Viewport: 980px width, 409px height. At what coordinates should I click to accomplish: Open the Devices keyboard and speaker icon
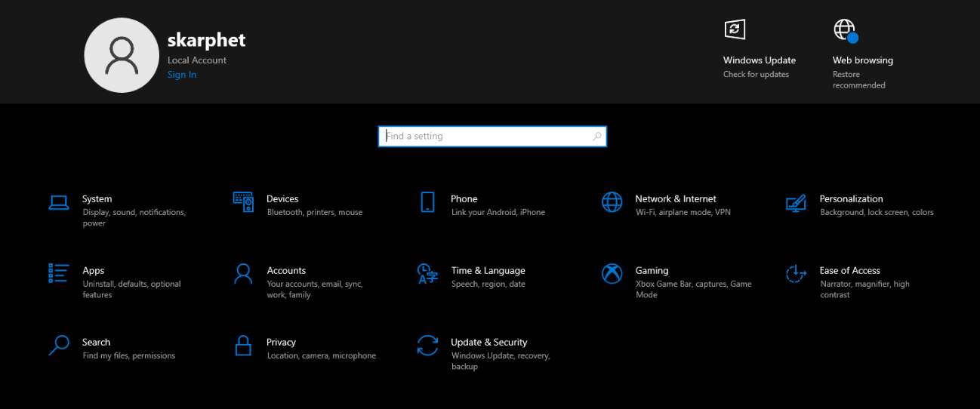(x=243, y=202)
